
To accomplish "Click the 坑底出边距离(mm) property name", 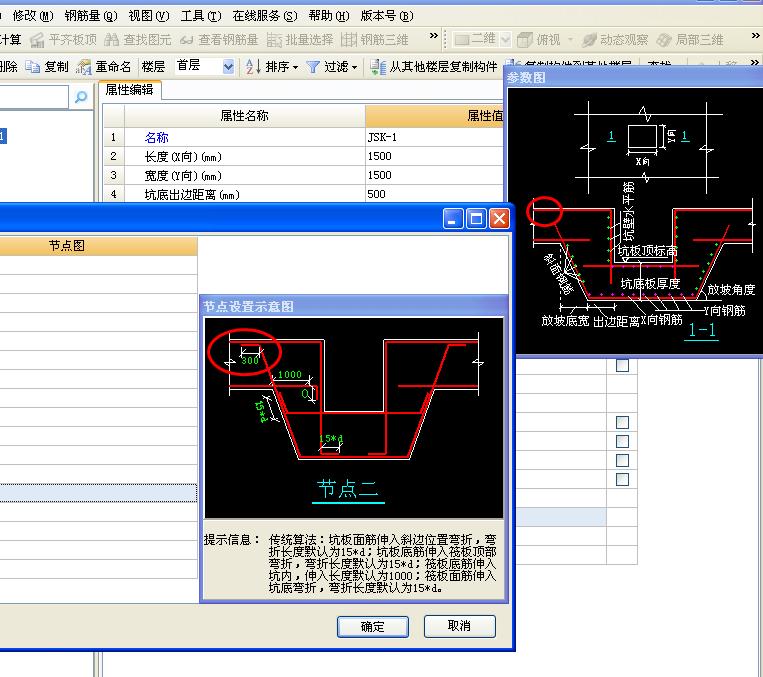I will 192,195.
